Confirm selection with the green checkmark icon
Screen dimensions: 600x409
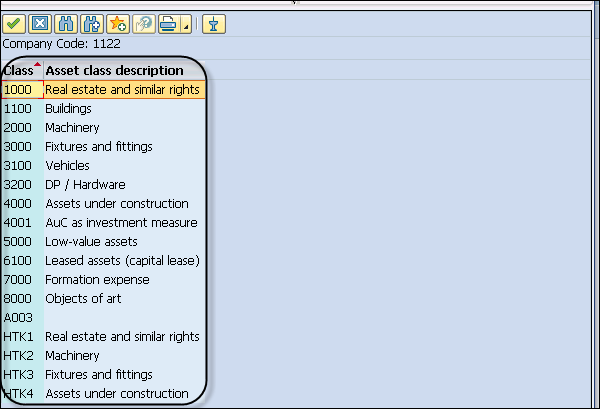(x=14, y=24)
